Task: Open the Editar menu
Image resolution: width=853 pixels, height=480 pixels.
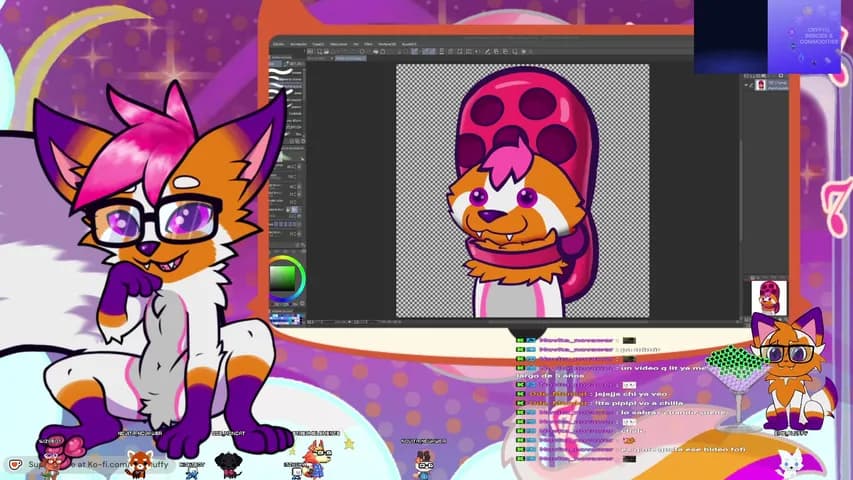Action: (279, 44)
